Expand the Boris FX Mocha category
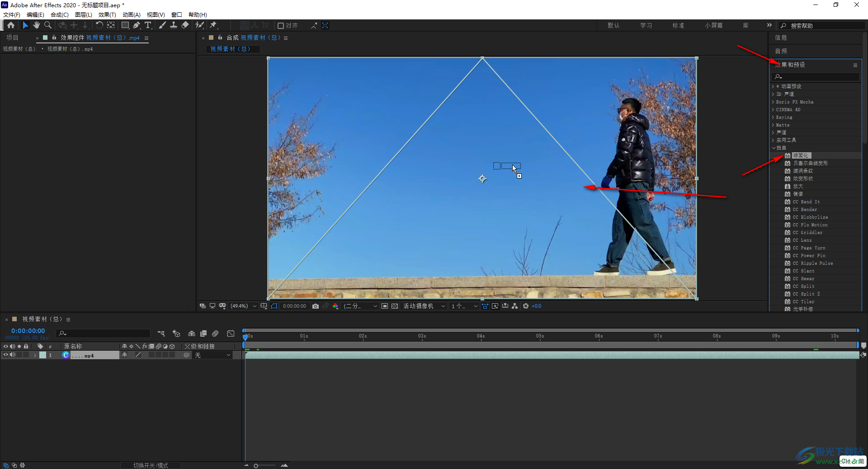This screenshot has width=868, height=469. [x=773, y=102]
